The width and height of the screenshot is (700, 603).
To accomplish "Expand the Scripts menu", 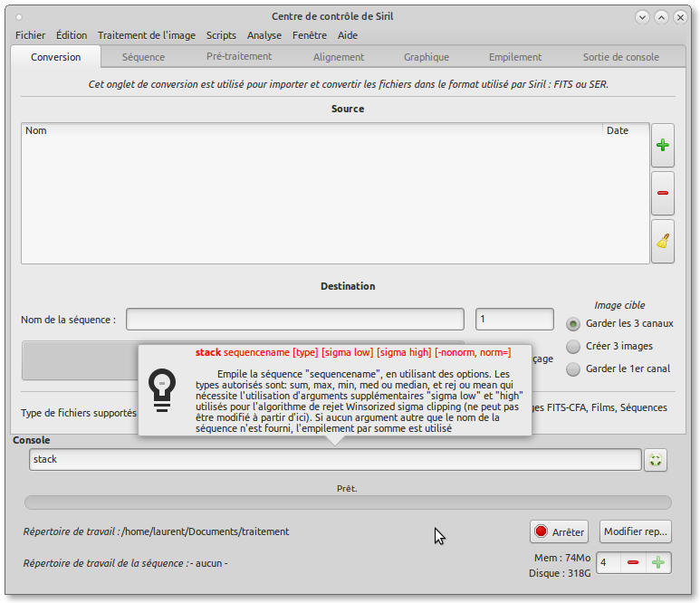I will coord(221,35).
